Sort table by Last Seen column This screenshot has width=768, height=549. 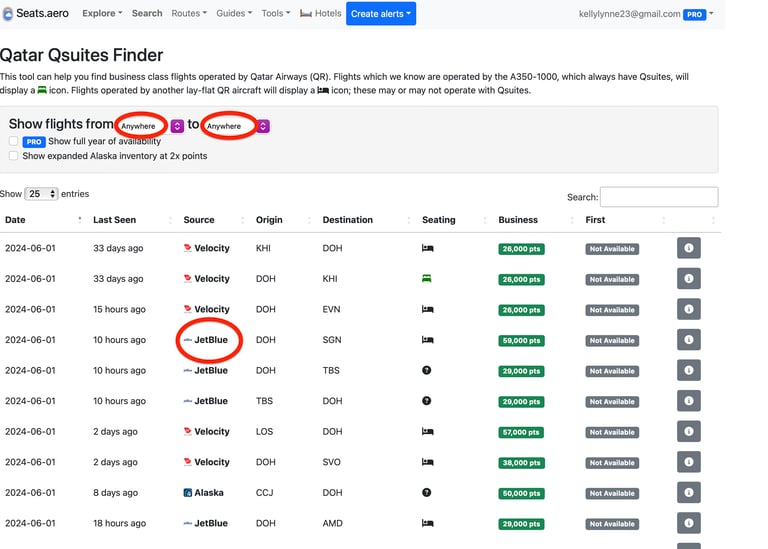[x=132, y=220]
